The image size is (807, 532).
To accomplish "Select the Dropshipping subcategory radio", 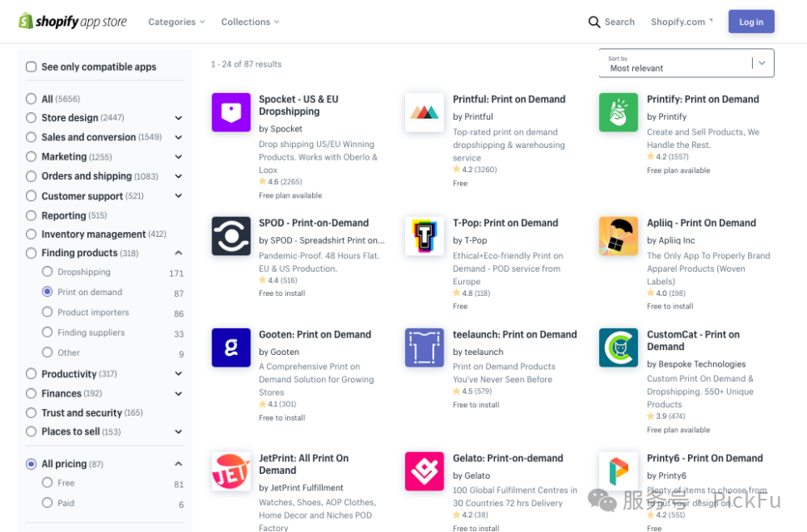I will (47, 271).
